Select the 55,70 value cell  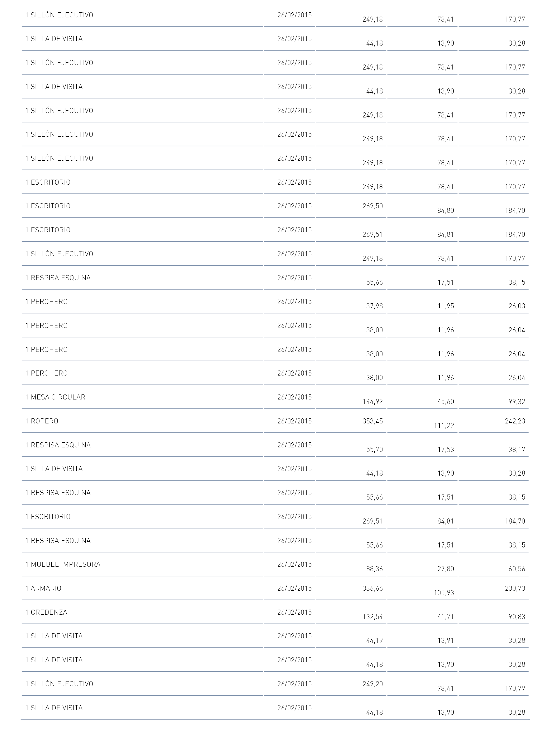(x=374, y=450)
